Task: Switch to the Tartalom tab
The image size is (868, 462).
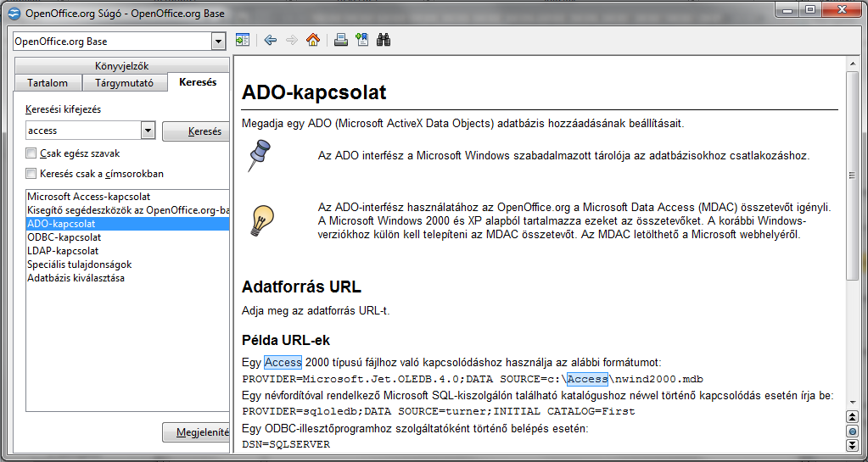Action: click(x=48, y=83)
